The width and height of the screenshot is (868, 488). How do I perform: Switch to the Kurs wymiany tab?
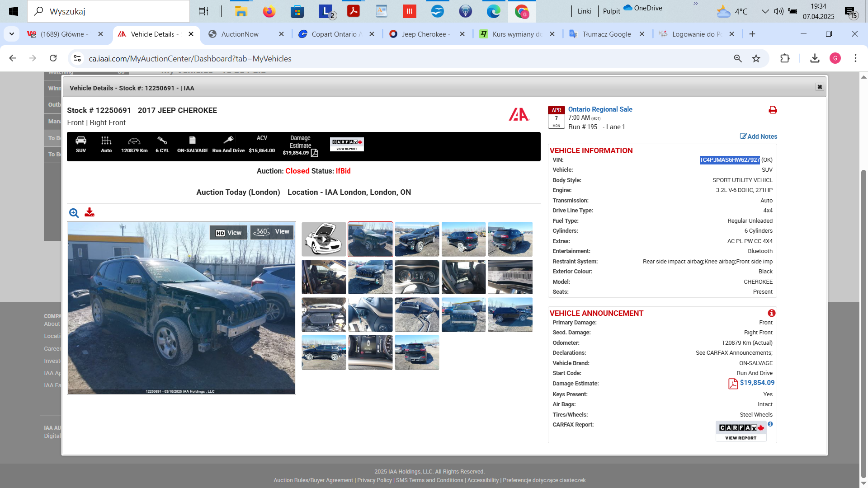(x=517, y=34)
